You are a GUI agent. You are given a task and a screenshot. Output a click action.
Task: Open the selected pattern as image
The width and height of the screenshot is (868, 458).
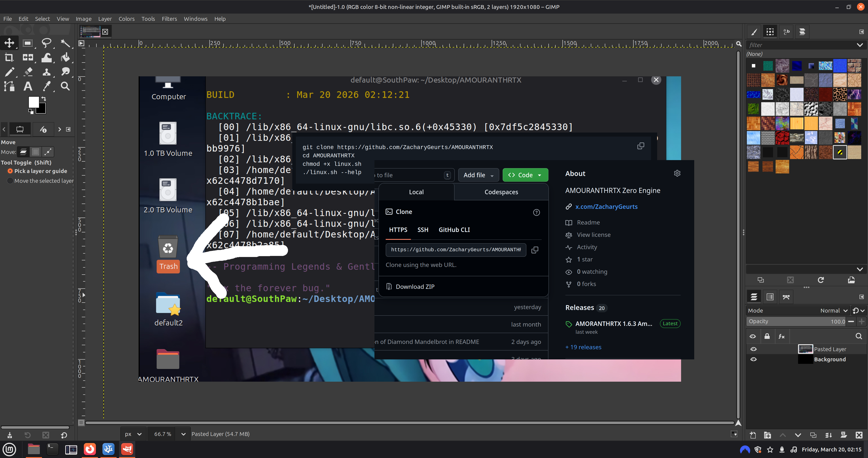[x=851, y=280]
